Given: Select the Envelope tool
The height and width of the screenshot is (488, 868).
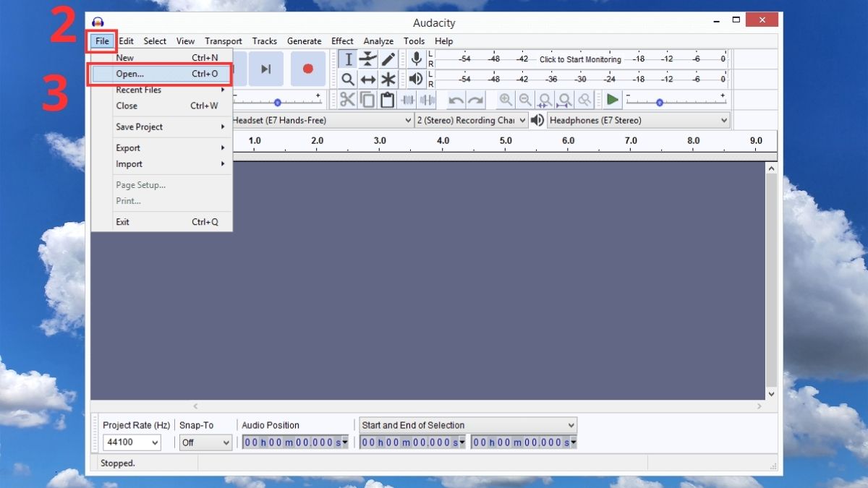Looking at the screenshot, I should click(x=368, y=59).
